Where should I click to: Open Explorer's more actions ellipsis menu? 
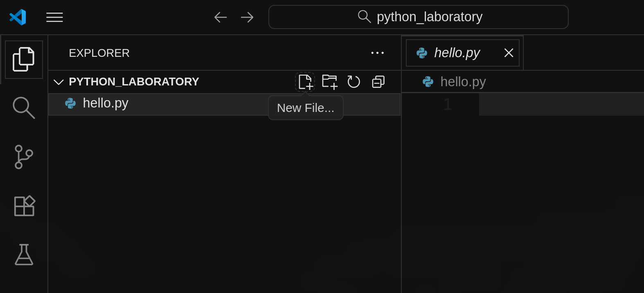point(377,53)
